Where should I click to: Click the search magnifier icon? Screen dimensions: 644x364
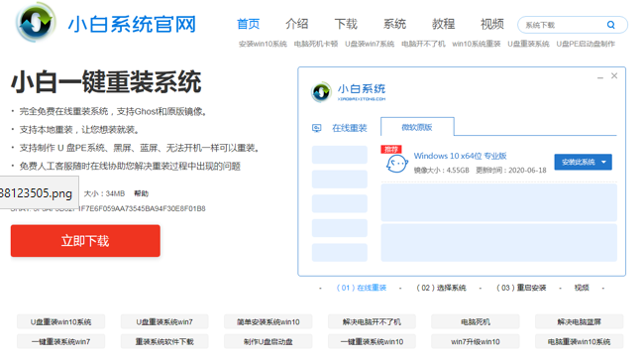coord(610,25)
